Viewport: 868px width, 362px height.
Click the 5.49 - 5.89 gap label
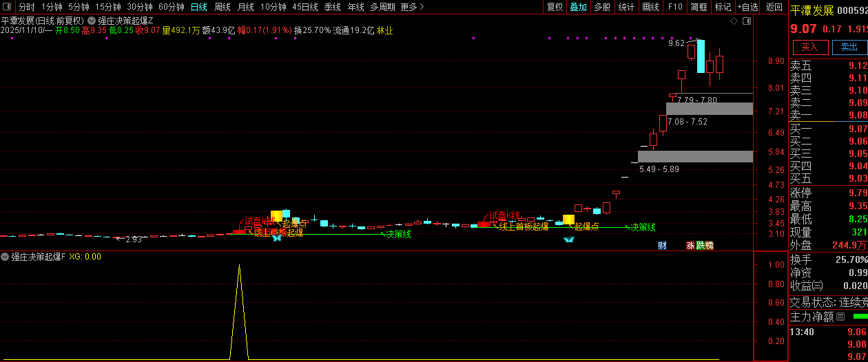659,169
